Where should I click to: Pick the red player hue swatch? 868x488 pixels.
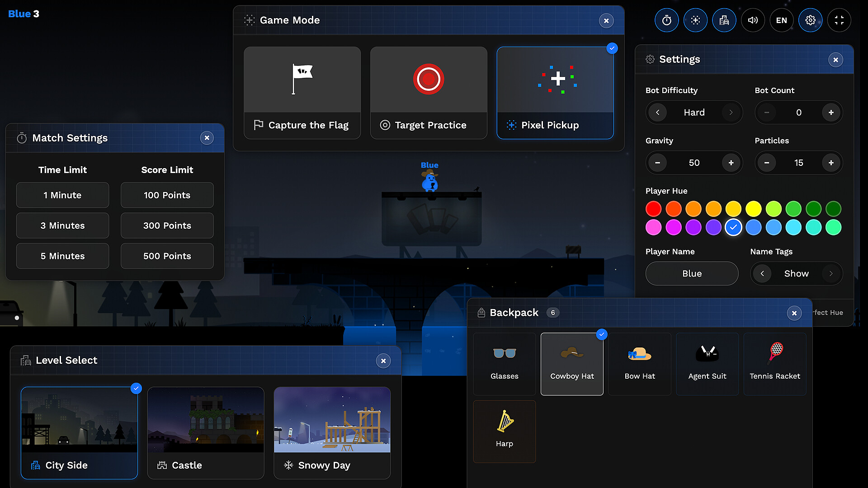653,209
